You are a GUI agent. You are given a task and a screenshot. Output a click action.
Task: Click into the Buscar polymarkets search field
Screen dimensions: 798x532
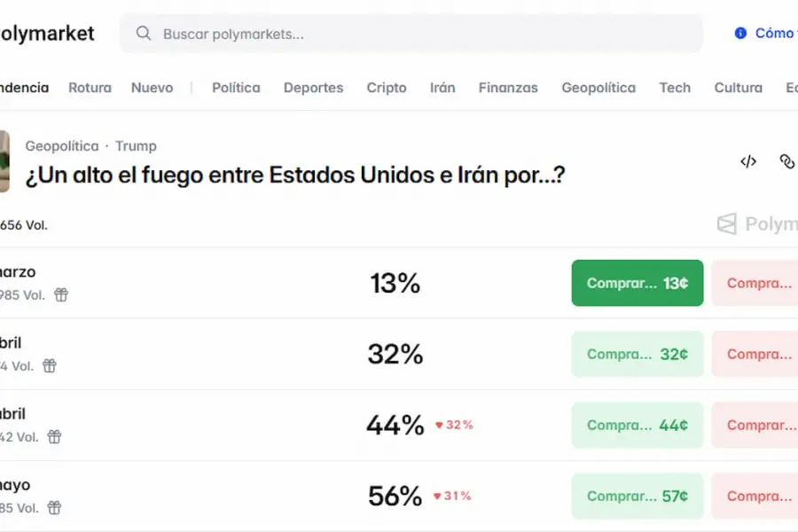(355, 33)
